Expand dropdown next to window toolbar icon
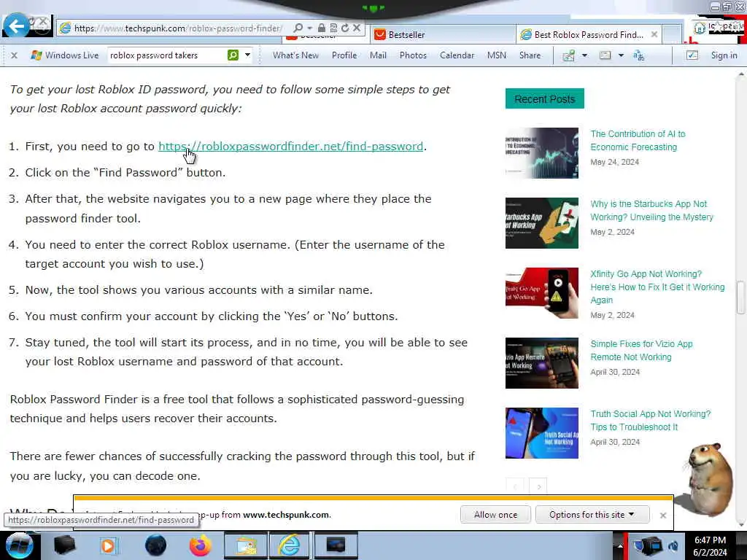This screenshot has width=747, height=560. click(621, 55)
